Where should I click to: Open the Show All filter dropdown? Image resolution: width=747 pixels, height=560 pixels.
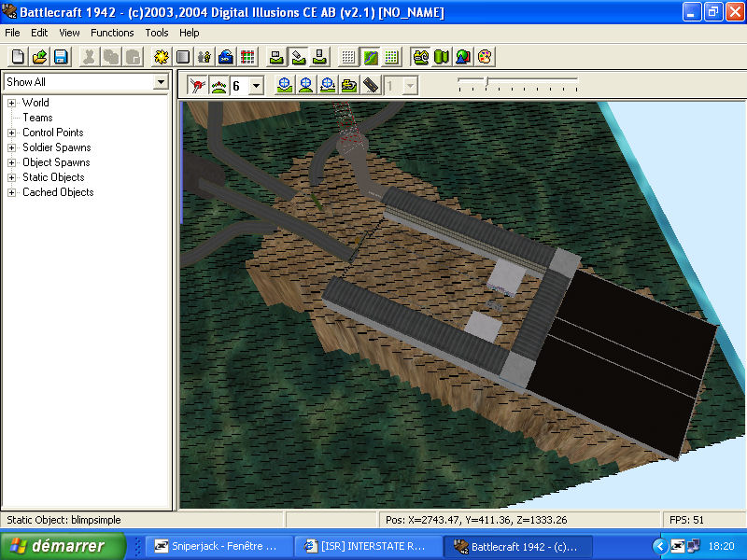[x=161, y=82]
